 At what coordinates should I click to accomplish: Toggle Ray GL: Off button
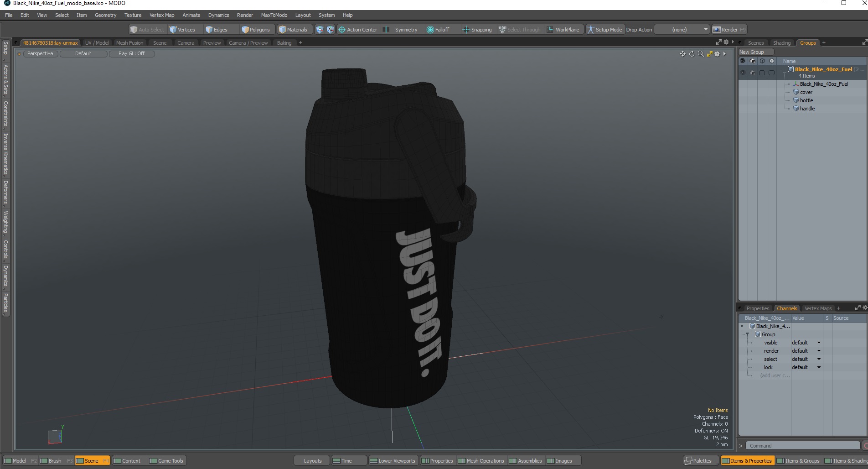coord(132,54)
